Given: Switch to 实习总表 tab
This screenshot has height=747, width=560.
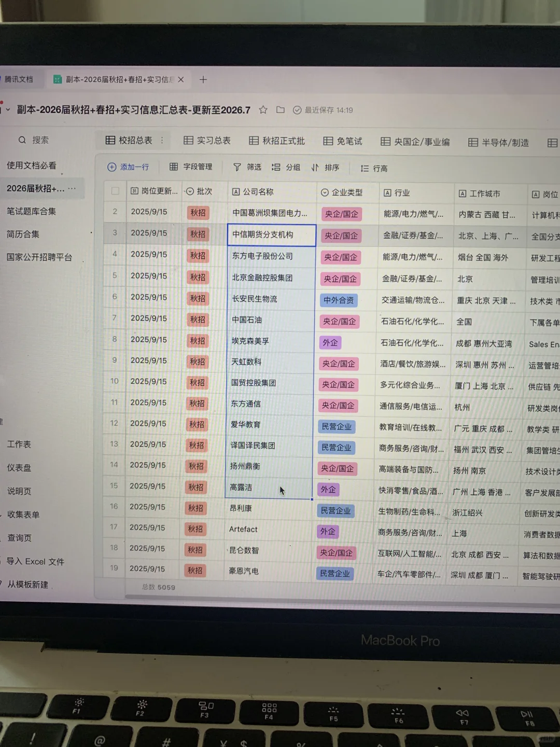Looking at the screenshot, I should pyautogui.click(x=207, y=140).
